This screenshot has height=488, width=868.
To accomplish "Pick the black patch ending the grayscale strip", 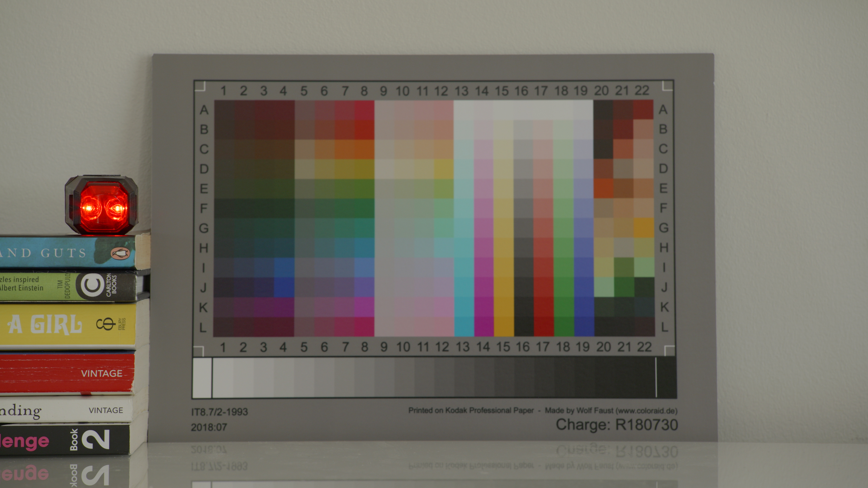I will click(x=667, y=378).
